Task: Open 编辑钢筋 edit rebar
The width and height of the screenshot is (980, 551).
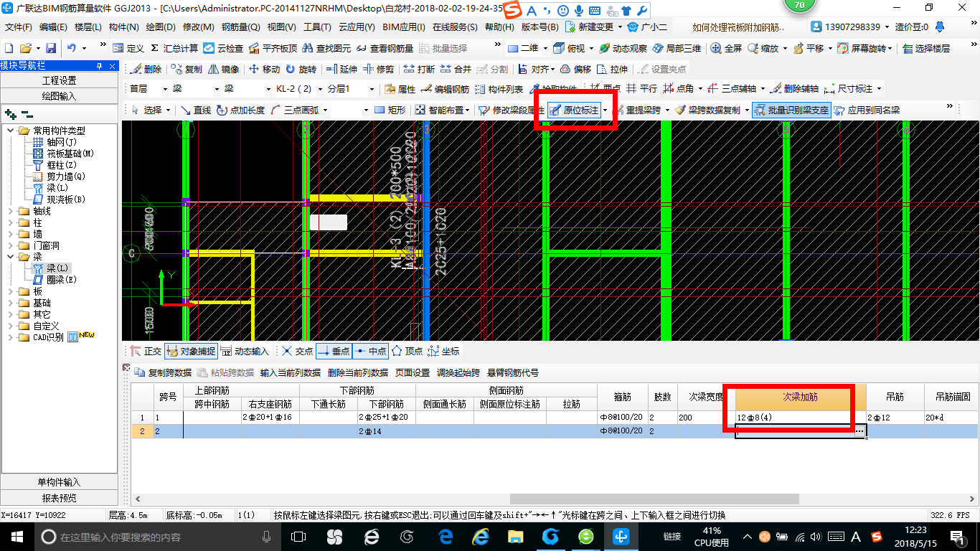Action: [446, 89]
